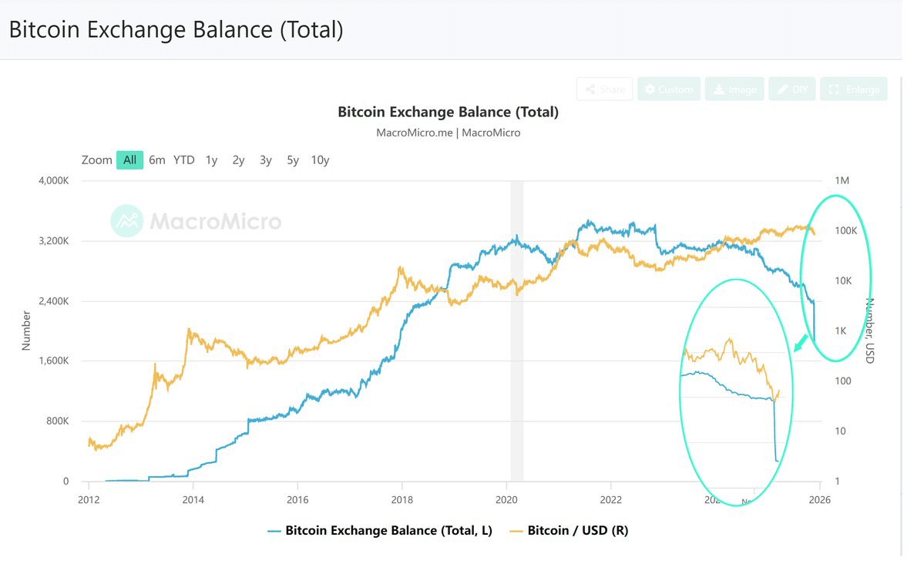Click the MacroMicro watermark logo
This screenshot has height=564, width=924.
pyautogui.click(x=196, y=222)
